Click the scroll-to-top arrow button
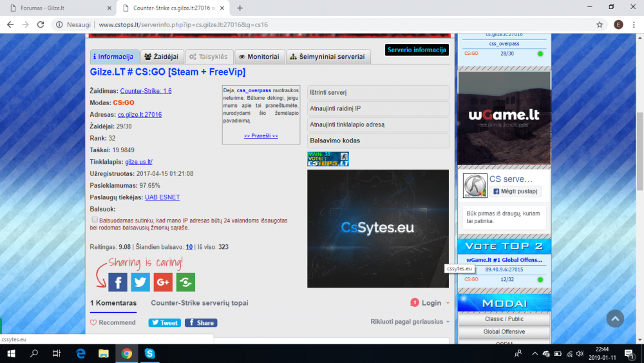Image resolution: width=644 pixels, height=363 pixels. tap(615, 319)
